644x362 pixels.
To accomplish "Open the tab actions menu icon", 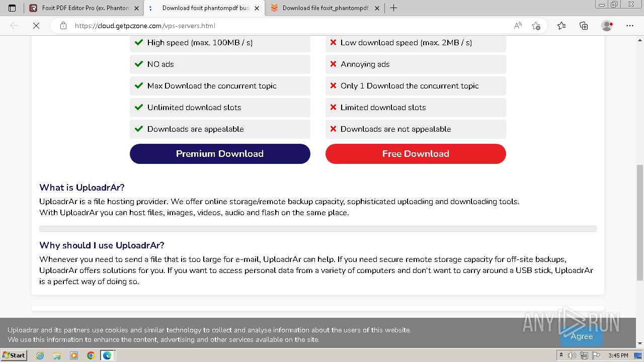I will coord(12,8).
